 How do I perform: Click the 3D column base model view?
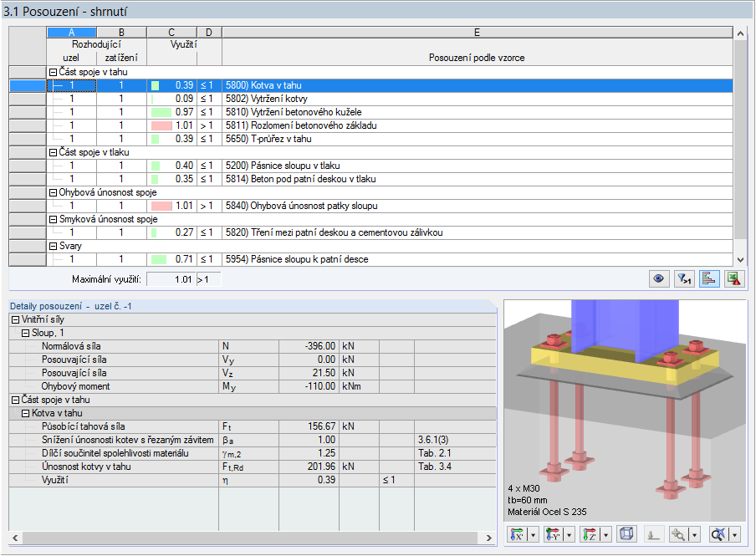click(x=625, y=411)
